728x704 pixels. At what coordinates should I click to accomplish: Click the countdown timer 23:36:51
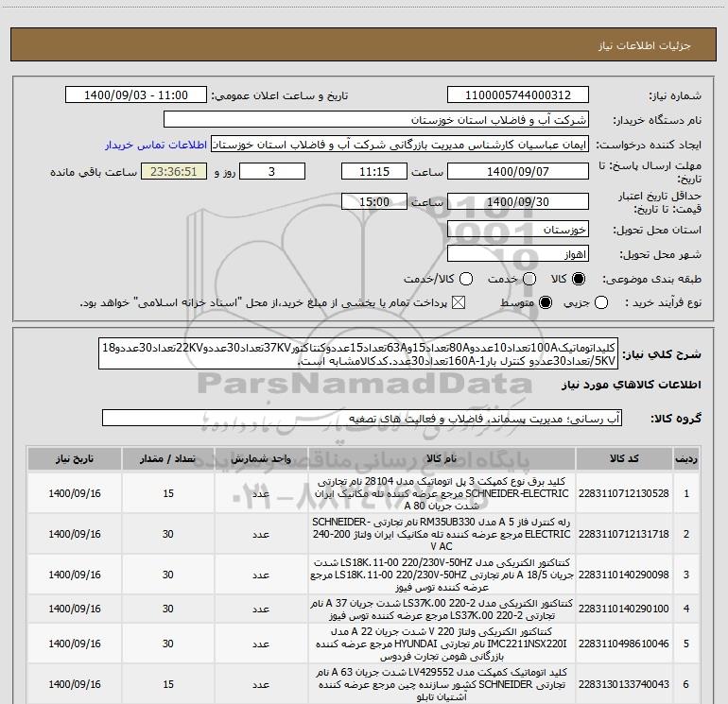point(174,171)
